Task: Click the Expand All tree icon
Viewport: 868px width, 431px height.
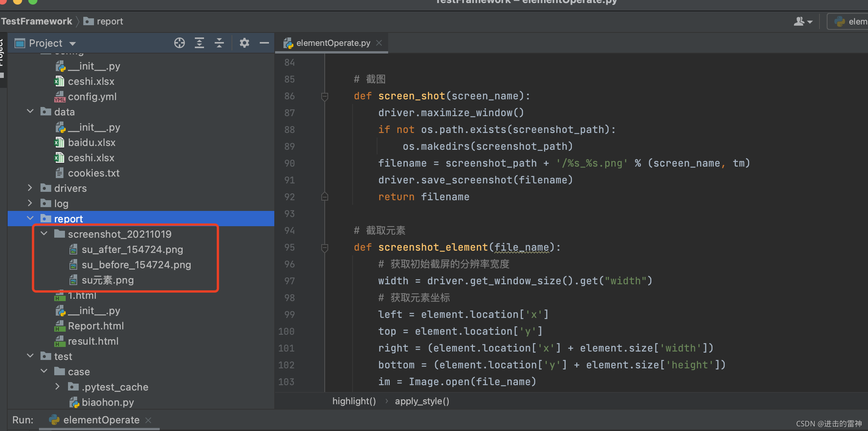Action: pos(199,43)
